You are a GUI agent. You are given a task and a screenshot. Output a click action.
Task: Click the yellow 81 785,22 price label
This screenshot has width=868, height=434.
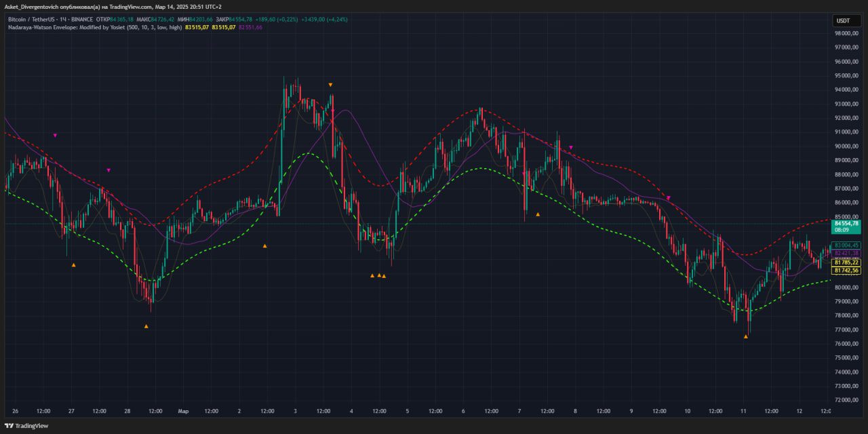pos(846,262)
